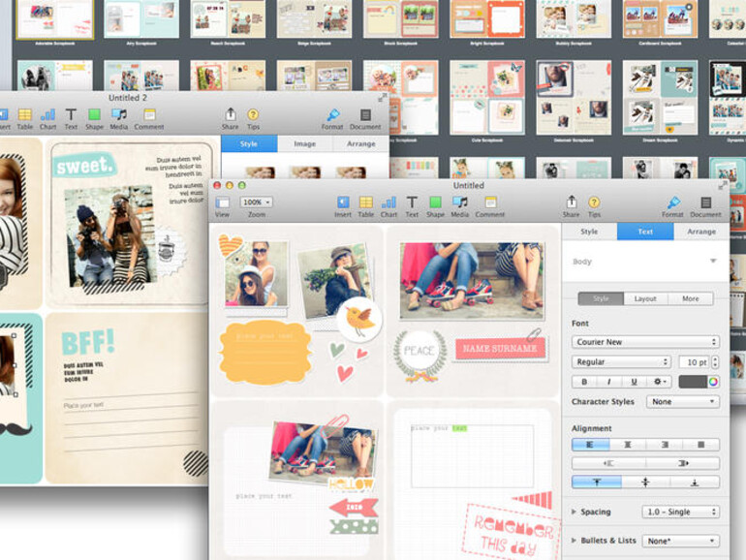Click Table icon in the Untitled window toolbar
This screenshot has height=560, width=746.
coord(366,202)
